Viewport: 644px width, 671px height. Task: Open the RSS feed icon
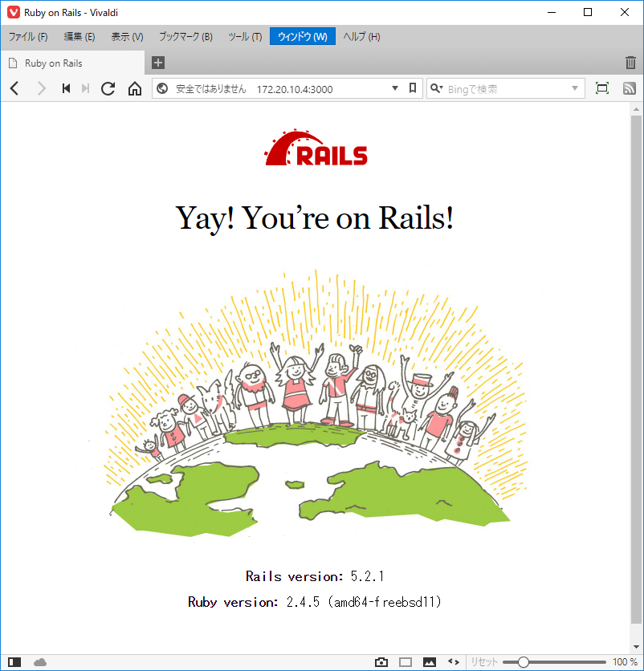629,88
